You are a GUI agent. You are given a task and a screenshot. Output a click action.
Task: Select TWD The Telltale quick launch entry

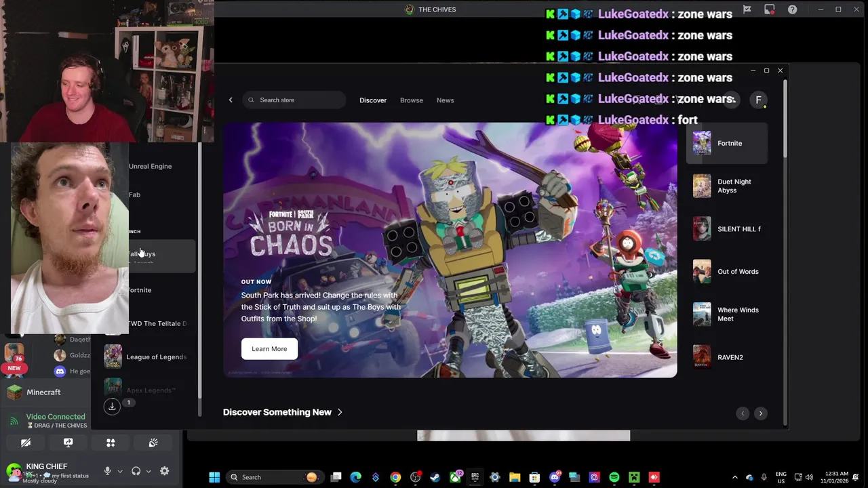157,324
